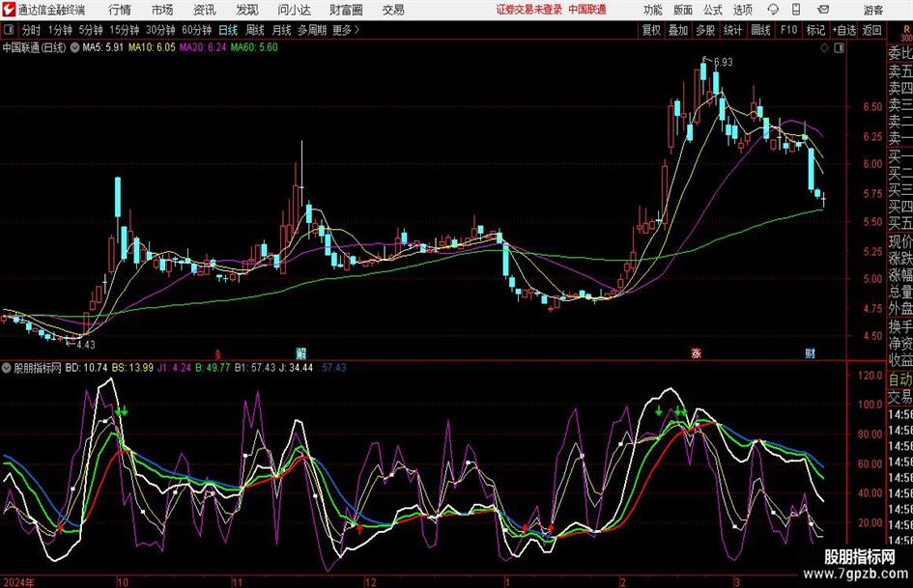This screenshot has height=588, width=913.
Task: Switch to 60分钟 period
Action: [x=197, y=30]
